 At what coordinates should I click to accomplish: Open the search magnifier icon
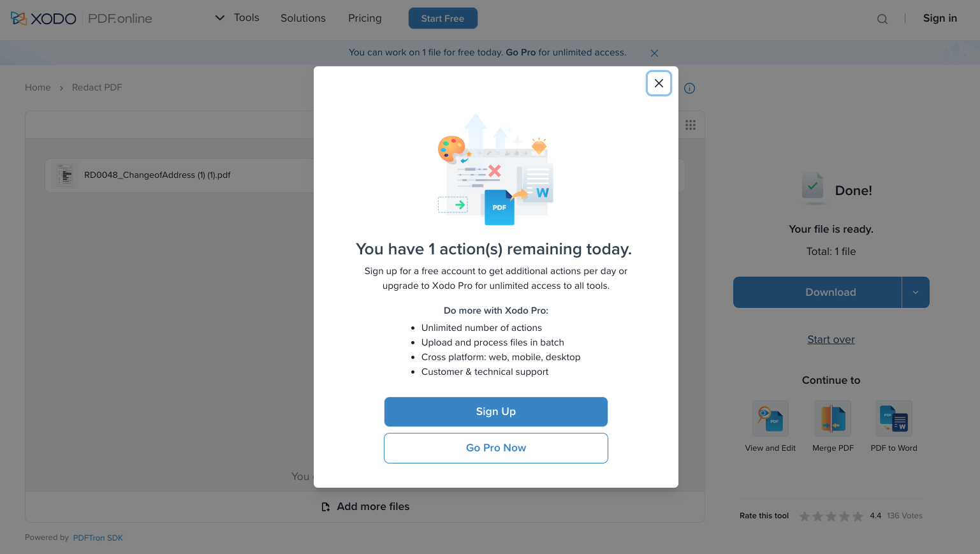[882, 19]
